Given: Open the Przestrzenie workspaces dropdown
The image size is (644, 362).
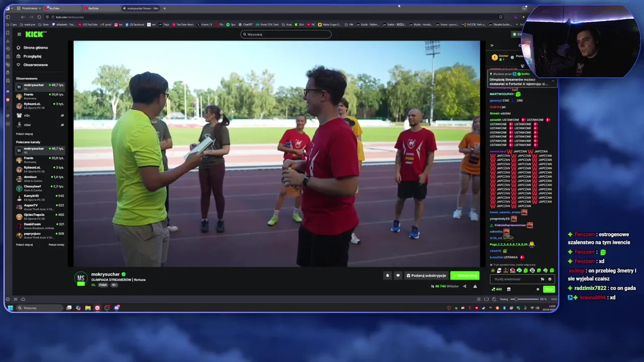Looking at the screenshot, I should [29, 8].
